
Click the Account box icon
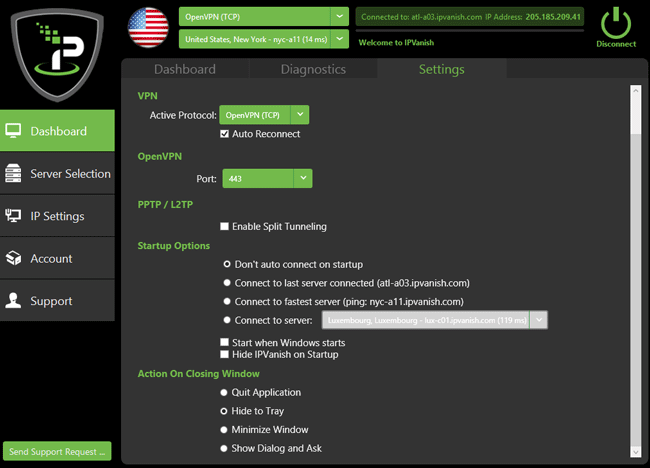click(13, 258)
